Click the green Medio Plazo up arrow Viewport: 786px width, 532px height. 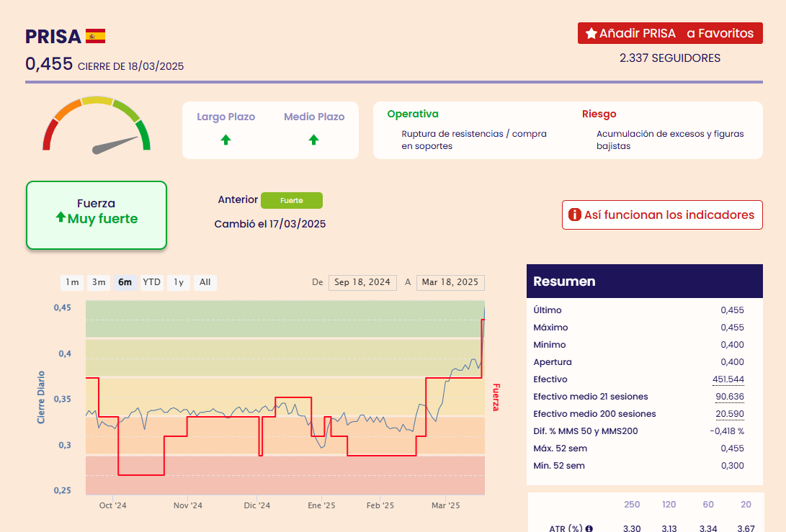[313, 140]
